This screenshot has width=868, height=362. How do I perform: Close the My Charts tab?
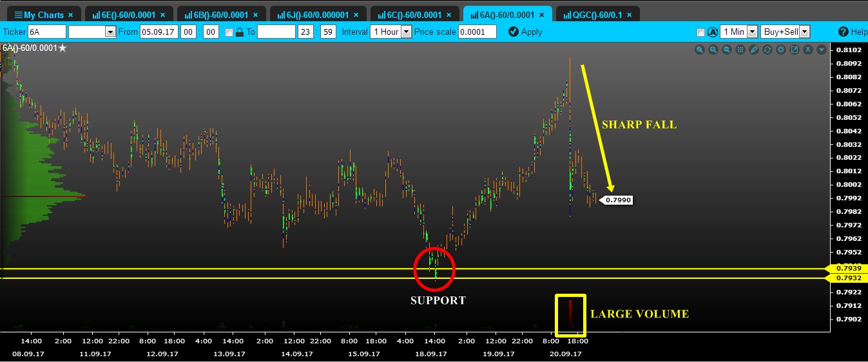click(x=70, y=15)
